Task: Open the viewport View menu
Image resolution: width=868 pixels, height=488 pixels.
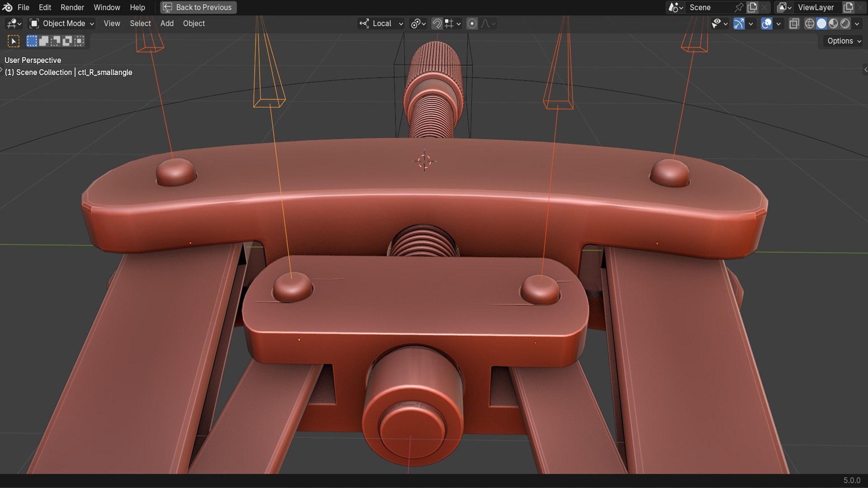Action: [x=112, y=23]
